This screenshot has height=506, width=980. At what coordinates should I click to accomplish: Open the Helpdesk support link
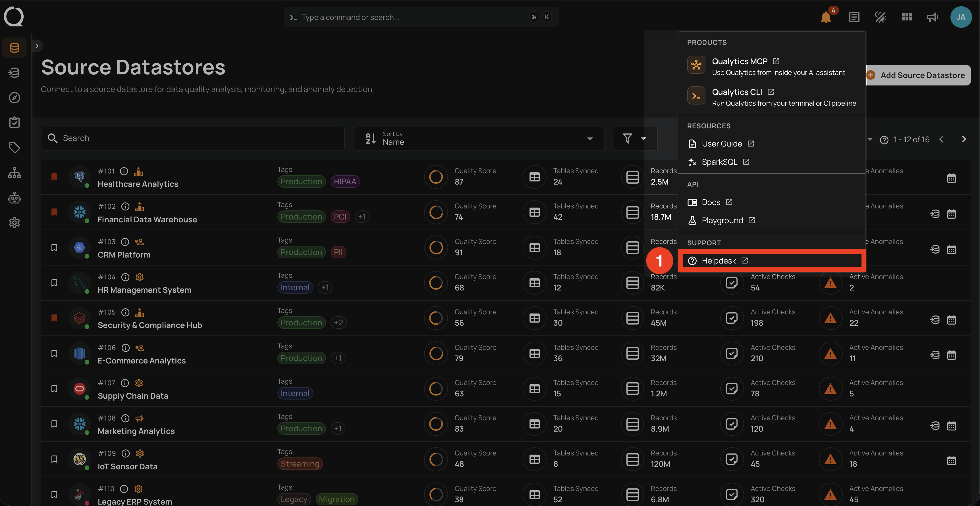pos(771,261)
